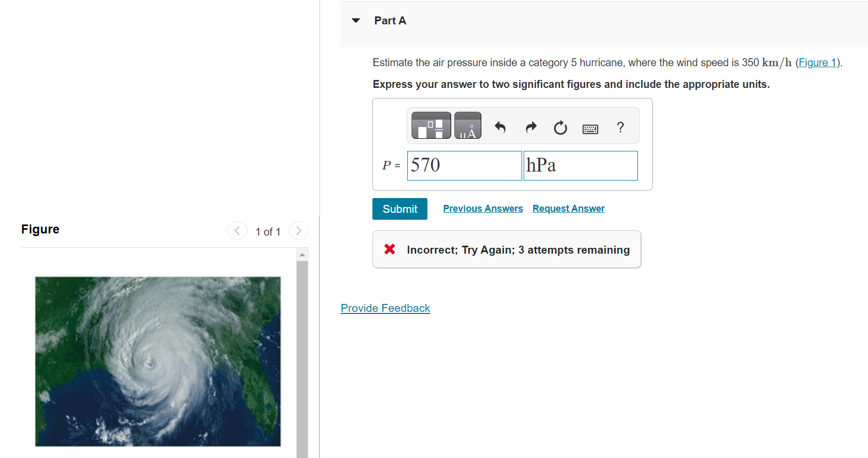The width and height of the screenshot is (868, 458).
Task: Click the Request Answer link
Action: (569, 209)
